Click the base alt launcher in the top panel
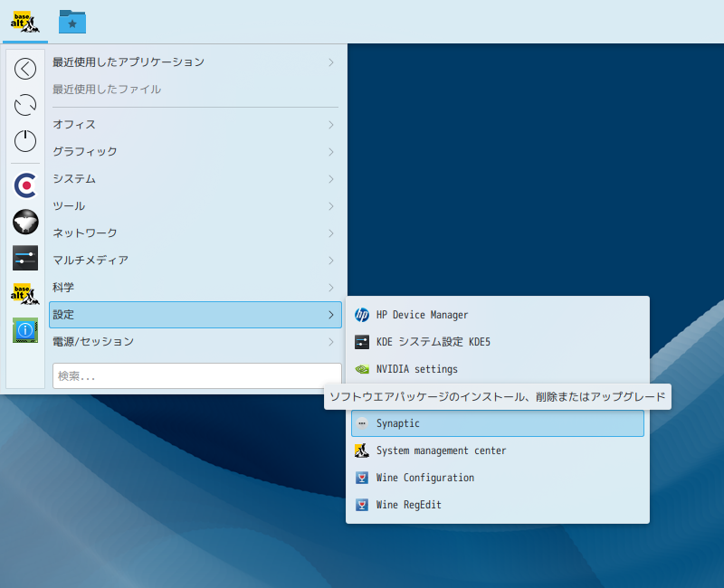Viewport: 724px width, 588px height. coord(25,22)
